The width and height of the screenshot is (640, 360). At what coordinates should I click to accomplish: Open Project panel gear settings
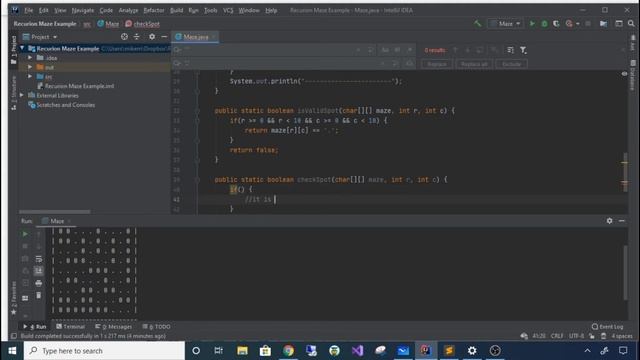click(x=152, y=37)
